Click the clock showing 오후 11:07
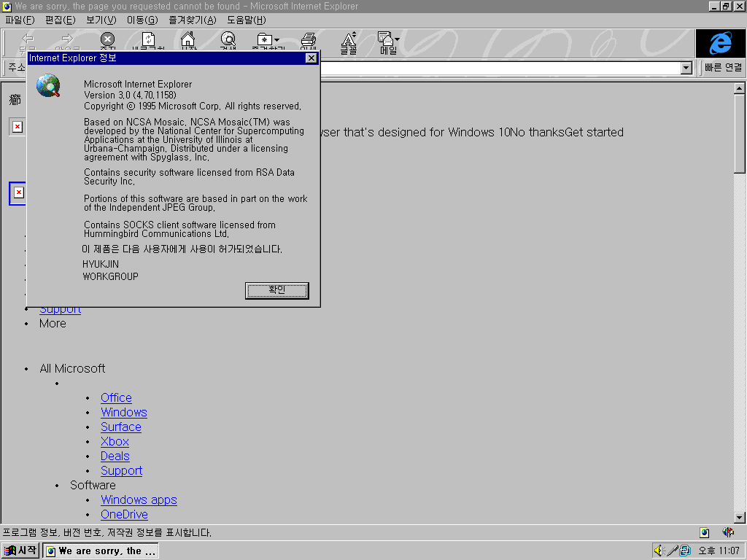Screen dimensions: 747x560 click(x=719, y=551)
